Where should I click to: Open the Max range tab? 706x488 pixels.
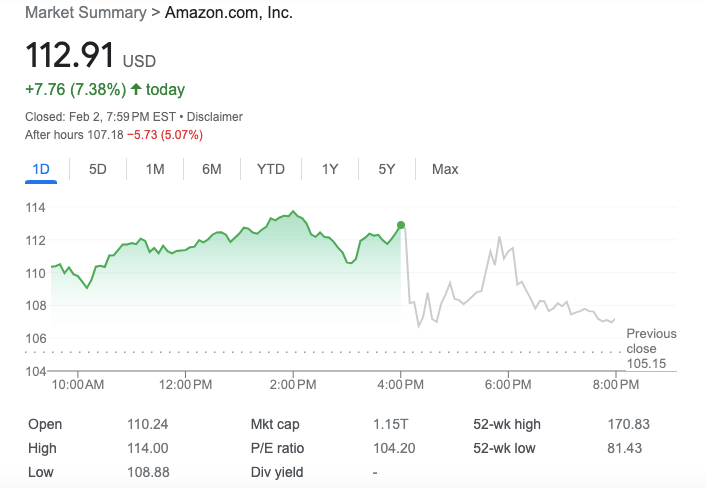click(x=445, y=169)
